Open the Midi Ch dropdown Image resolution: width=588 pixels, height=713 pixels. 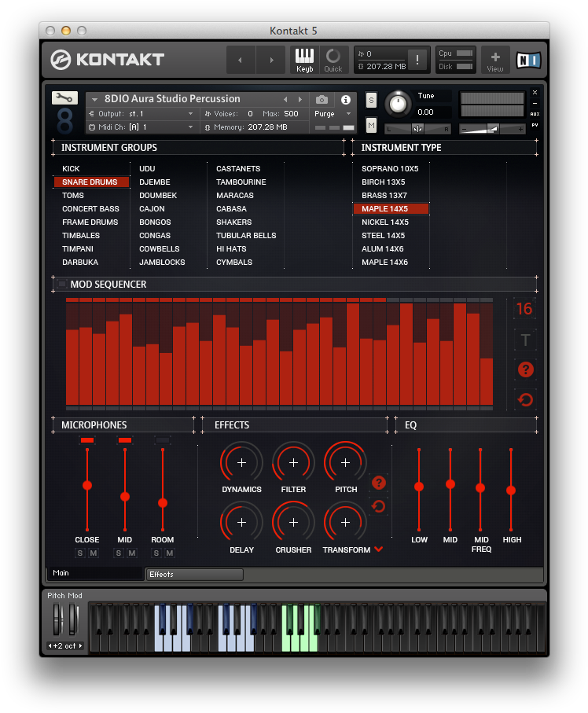(141, 127)
